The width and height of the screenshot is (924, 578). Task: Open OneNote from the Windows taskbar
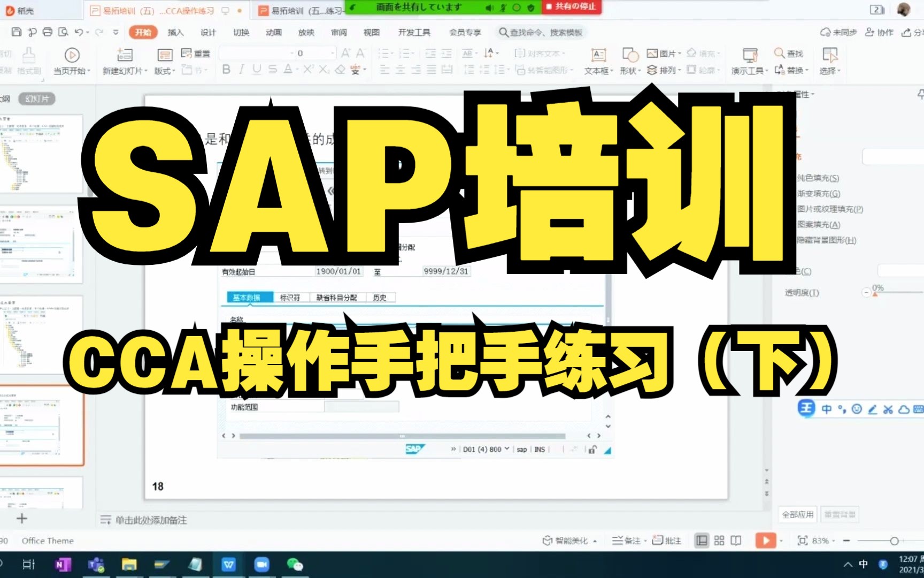pyautogui.click(x=63, y=564)
